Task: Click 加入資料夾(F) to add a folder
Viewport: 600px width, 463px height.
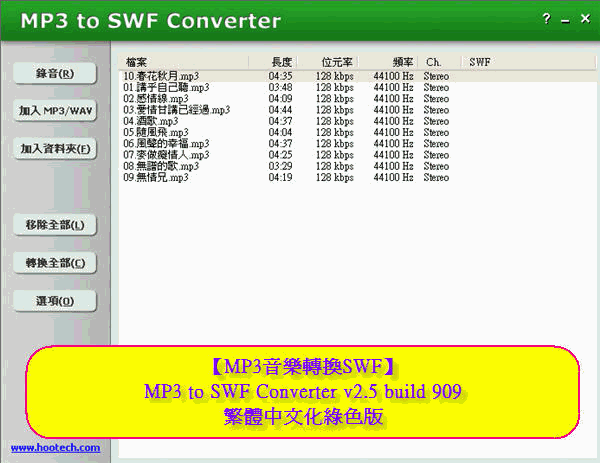Action: coord(56,149)
